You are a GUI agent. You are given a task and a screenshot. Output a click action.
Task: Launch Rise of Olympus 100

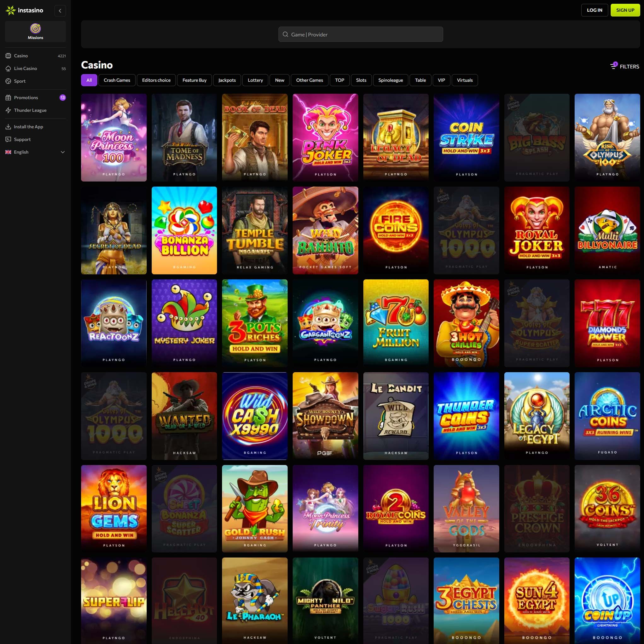607,137
